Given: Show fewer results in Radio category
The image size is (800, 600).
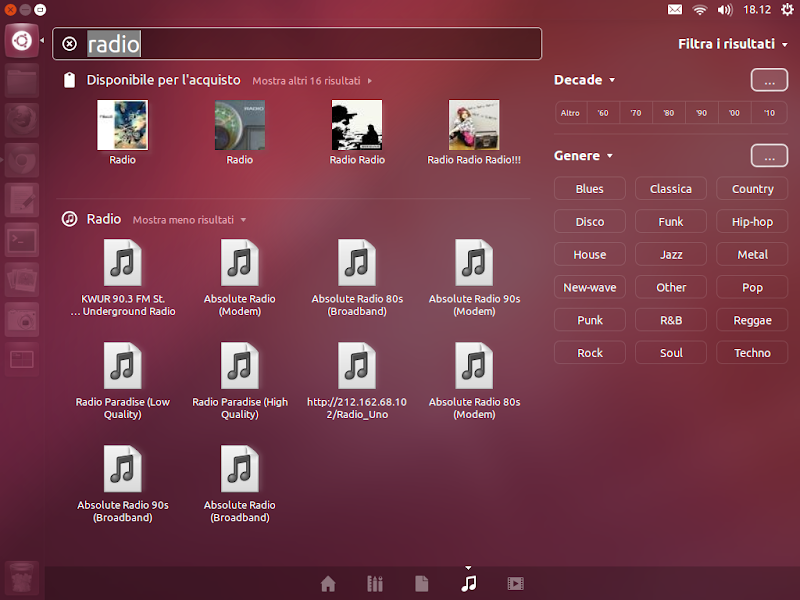Looking at the screenshot, I should coord(189,220).
